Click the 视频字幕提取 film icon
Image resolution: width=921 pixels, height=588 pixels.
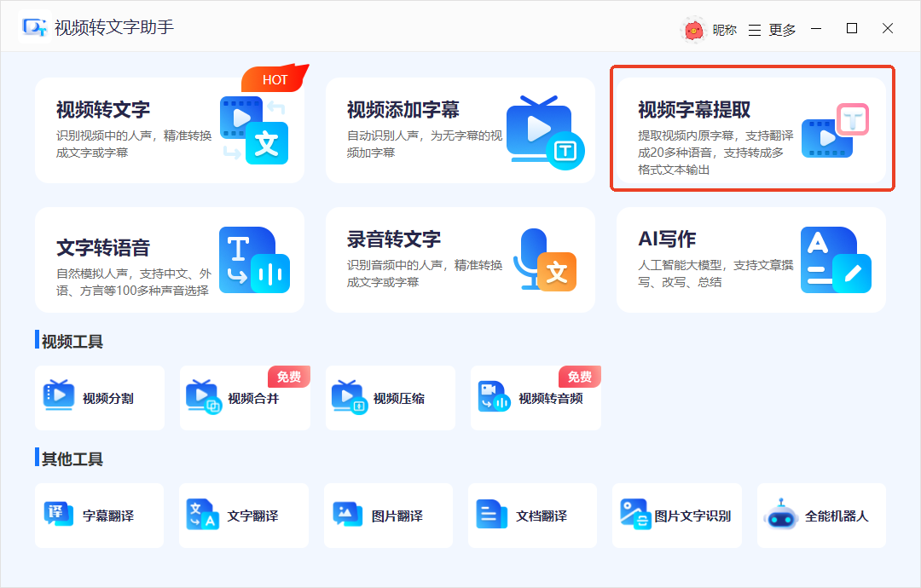pos(835,130)
